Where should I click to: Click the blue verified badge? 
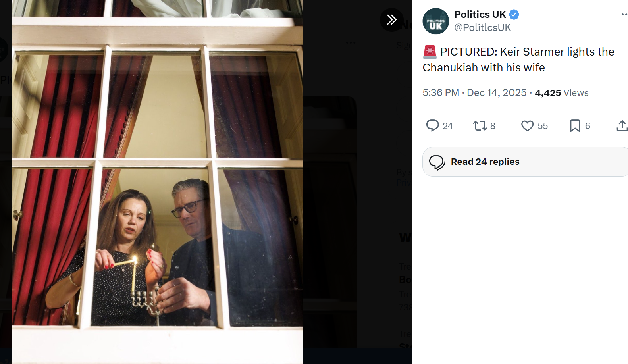coord(514,15)
